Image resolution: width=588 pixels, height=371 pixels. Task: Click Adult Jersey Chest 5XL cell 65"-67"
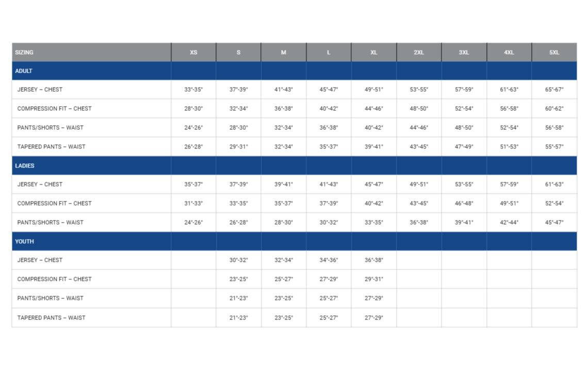(554, 90)
